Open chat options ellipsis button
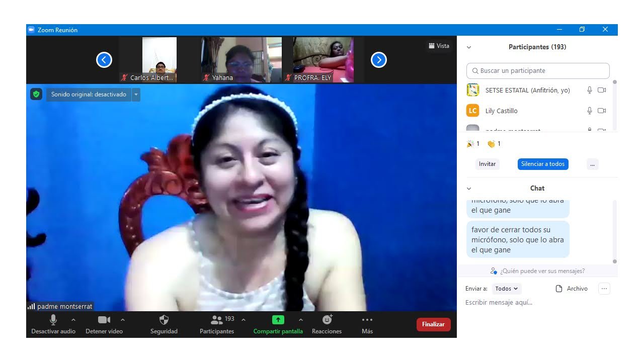The image size is (644, 362). (x=604, y=289)
